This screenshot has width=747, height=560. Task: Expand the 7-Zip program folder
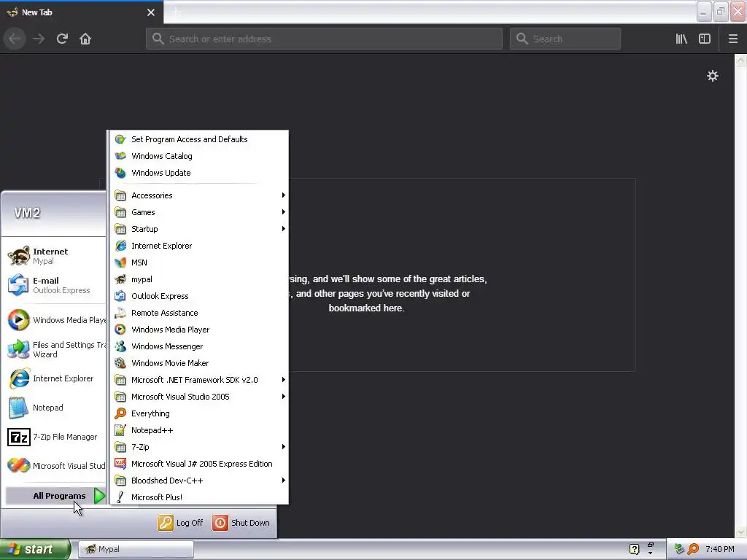pyautogui.click(x=199, y=447)
